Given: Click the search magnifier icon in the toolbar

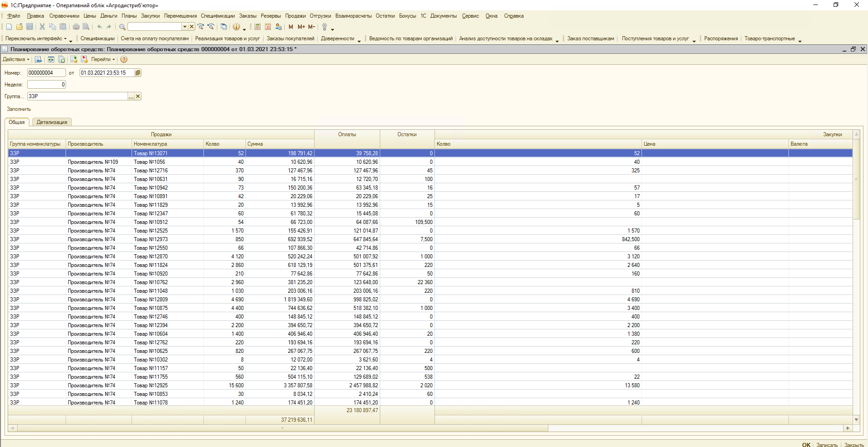Looking at the screenshot, I should click(x=122, y=27).
